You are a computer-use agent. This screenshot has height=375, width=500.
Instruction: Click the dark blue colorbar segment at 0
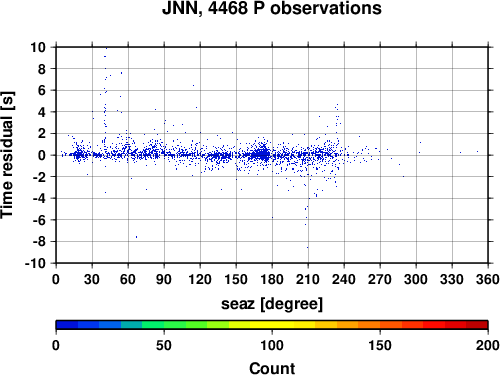click(67, 325)
